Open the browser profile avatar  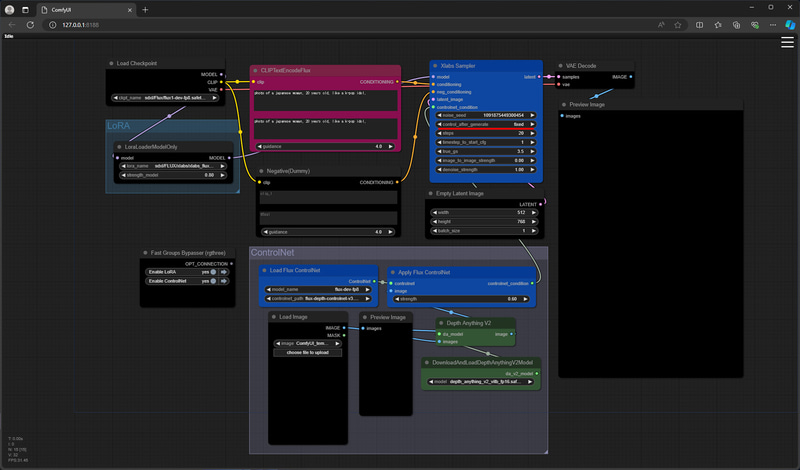click(x=10, y=10)
